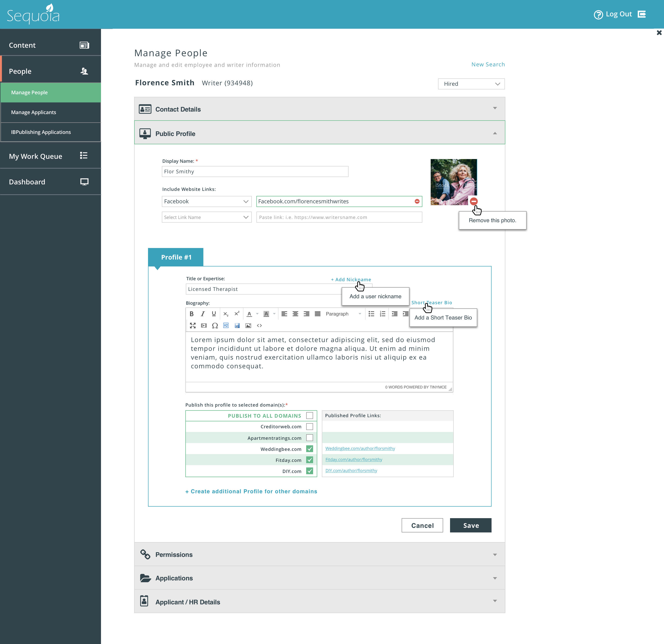Open the Select Link Name dropdown
This screenshot has height=644, width=664.
(x=206, y=217)
